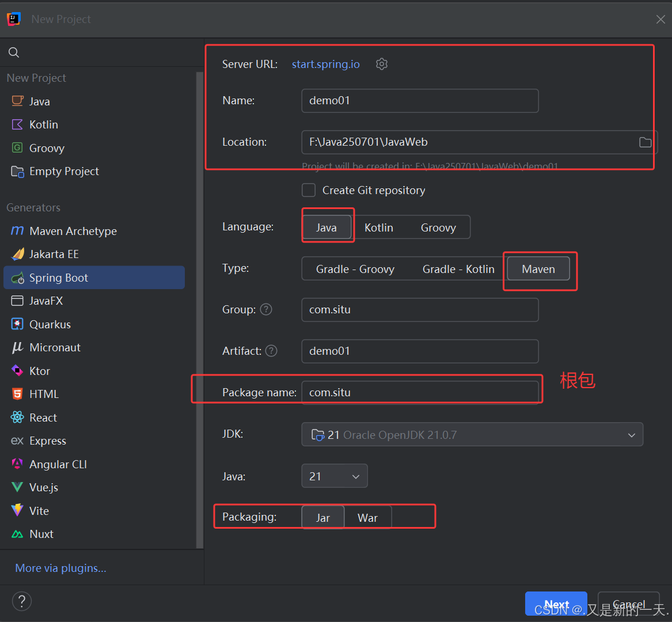The width and height of the screenshot is (672, 622).
Task: Click the Quarkus generator icon
Action: coord(17,324)
